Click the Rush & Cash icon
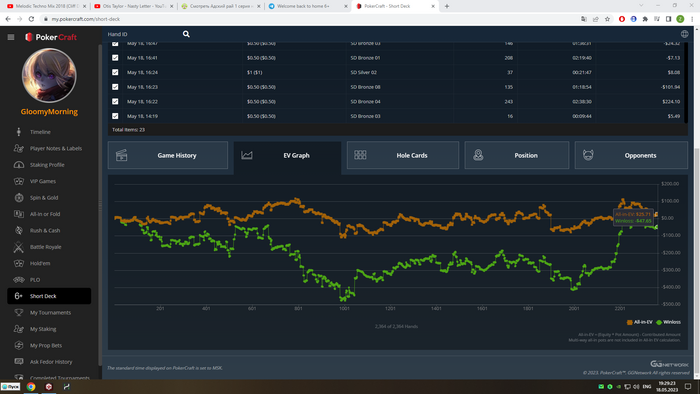 click(x=19, y=230)
